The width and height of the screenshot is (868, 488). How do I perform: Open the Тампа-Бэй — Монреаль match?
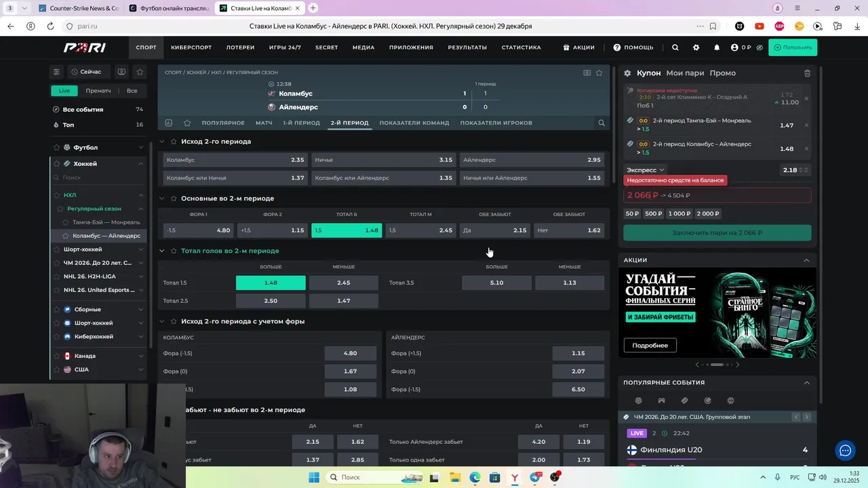[106, 222]
